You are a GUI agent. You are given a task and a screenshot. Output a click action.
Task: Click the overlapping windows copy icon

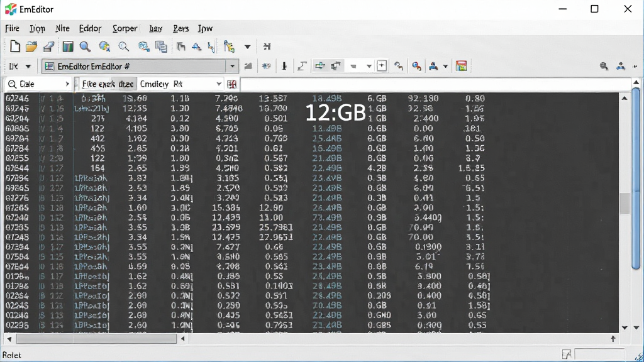(161, 47)
